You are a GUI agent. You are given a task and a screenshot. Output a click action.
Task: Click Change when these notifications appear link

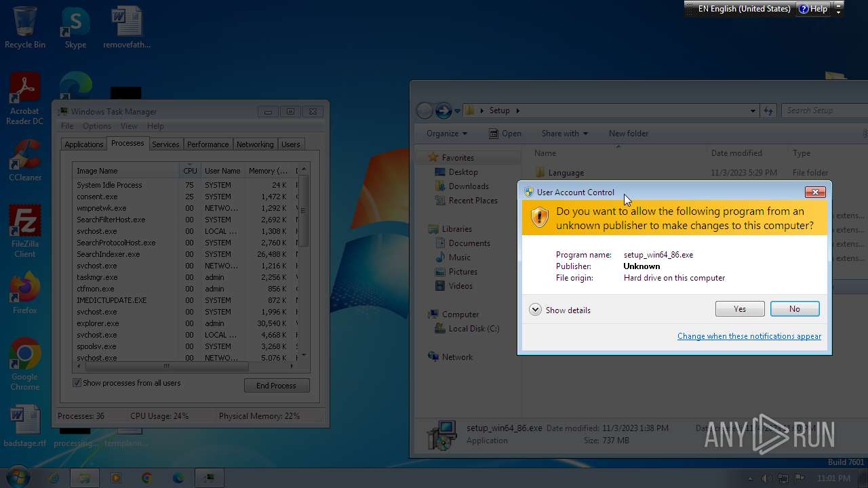click(x=749, y=336)
